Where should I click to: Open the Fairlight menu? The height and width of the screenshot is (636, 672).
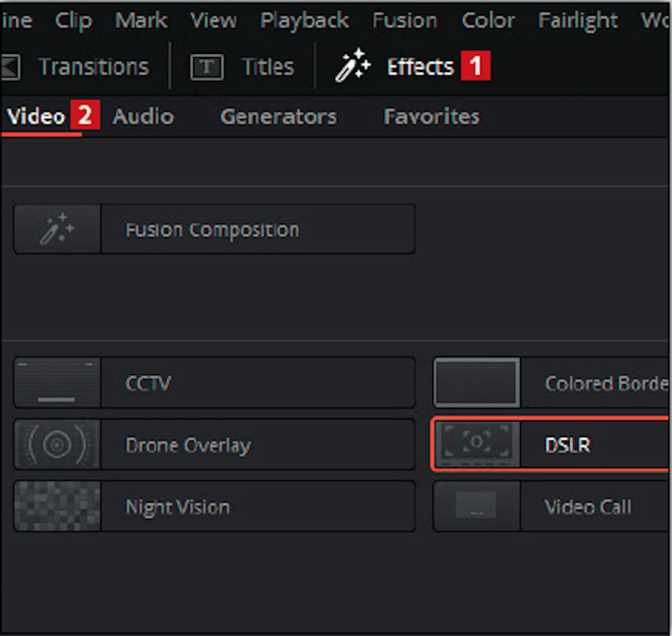click(578, 21)
